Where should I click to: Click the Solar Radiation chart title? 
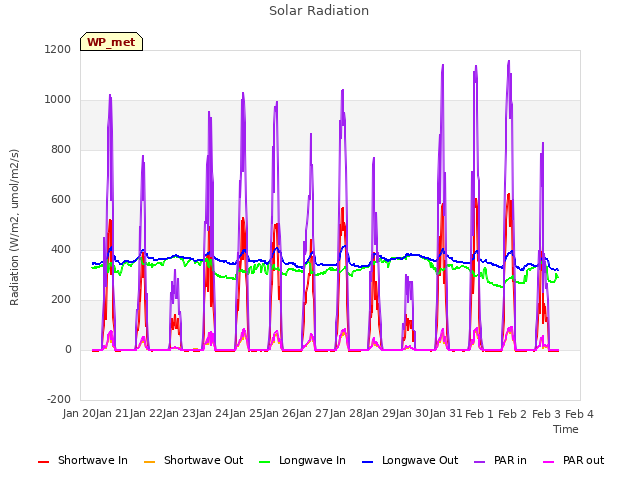pos(319,11)
